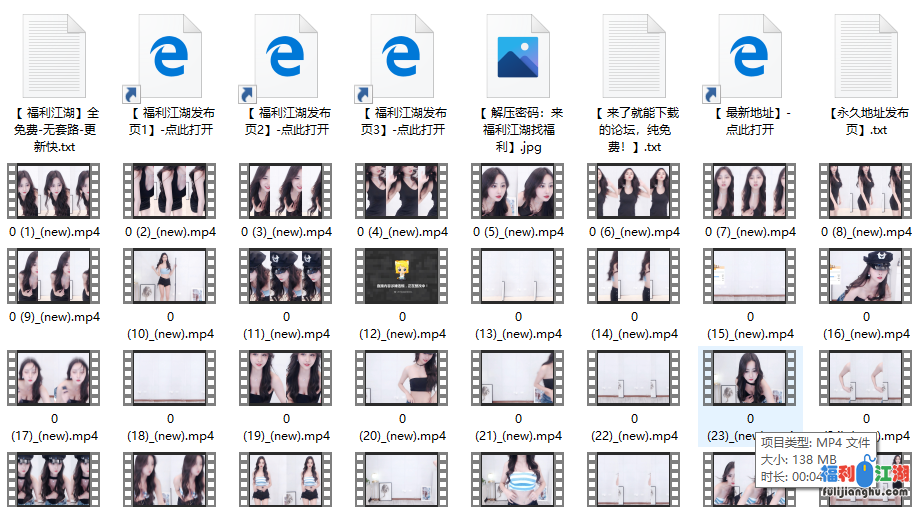Click the 0 (8)_(new).mp4 video thumbnail
The width and height of the screenshot is (920, 507).
[x=866, y=192]
